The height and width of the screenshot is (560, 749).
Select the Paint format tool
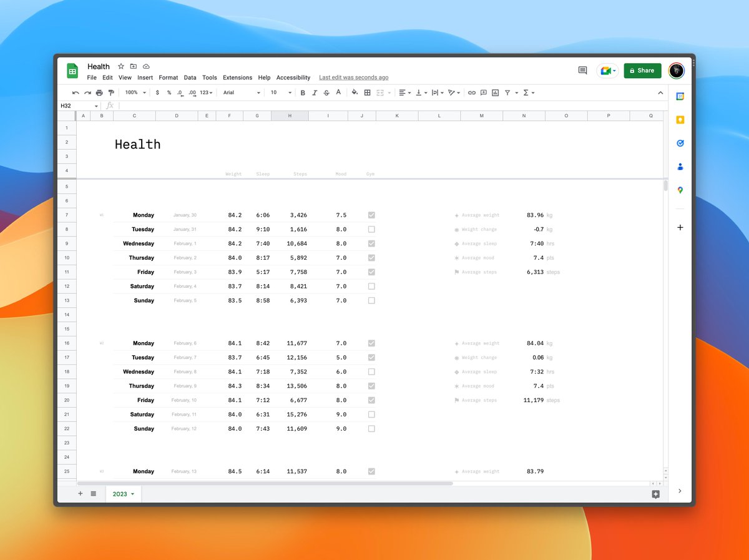coord(111,92)
